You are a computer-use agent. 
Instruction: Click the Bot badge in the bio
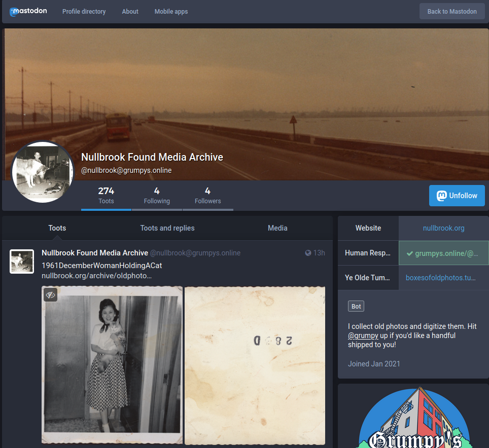[x=356, y=307]
